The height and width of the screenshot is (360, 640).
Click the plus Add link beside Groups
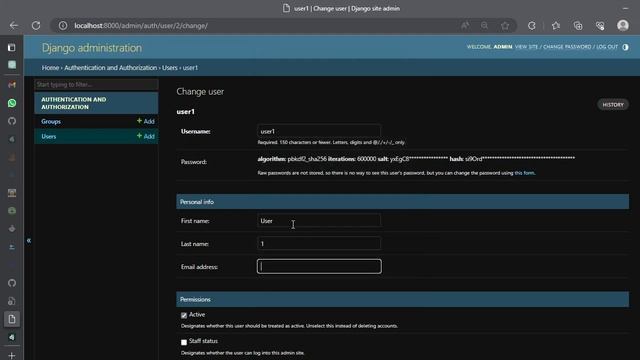(x=146, y=121)
